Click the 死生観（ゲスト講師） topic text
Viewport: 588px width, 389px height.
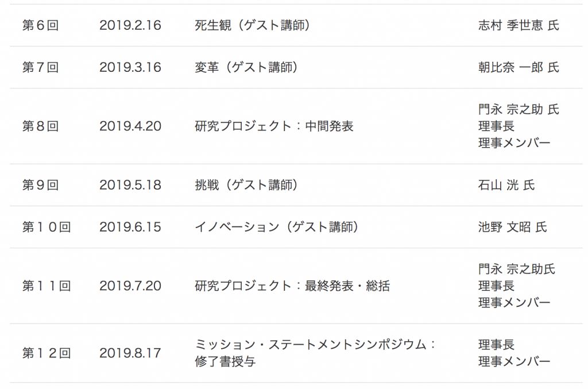[x=253, y=25]
